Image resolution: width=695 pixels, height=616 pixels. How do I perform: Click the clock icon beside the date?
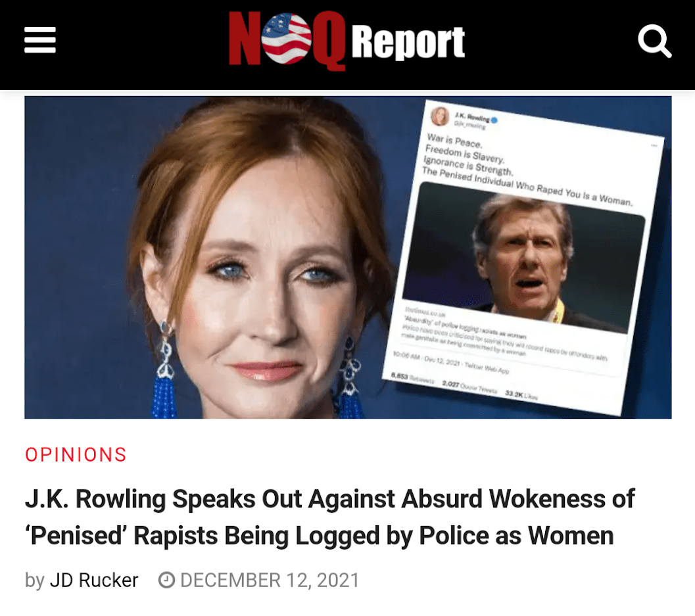(x=169, y=580)
